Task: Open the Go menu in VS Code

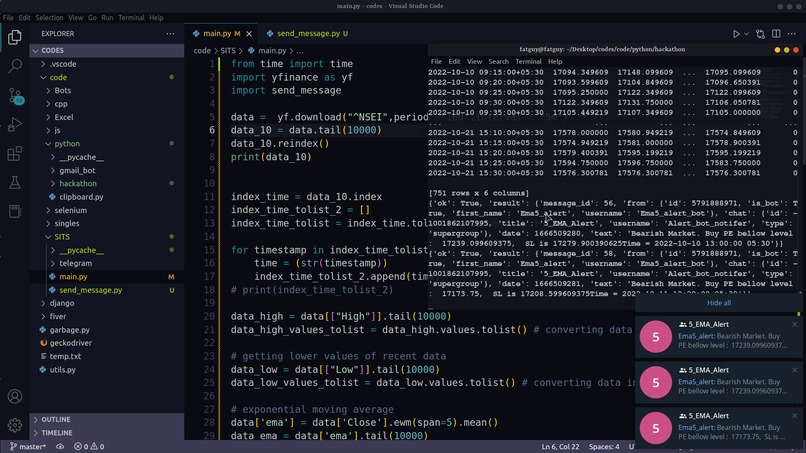Action: pyautogui.click(x=92, y=17)
